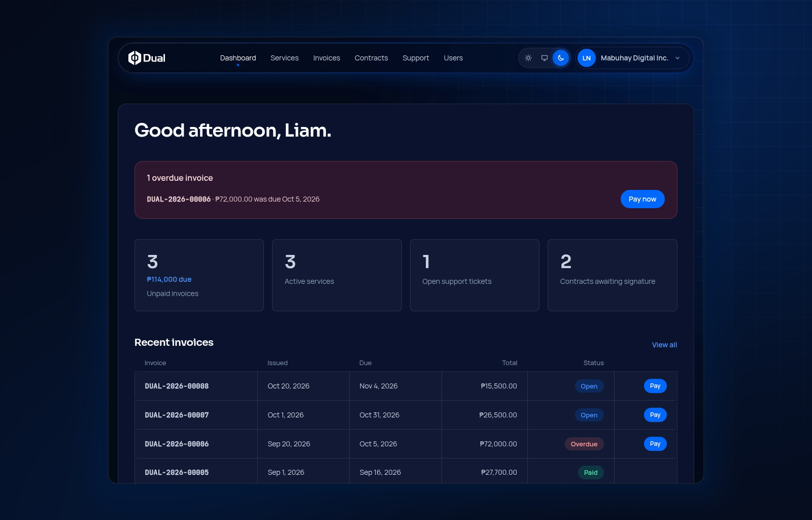Open Invoices in the top navigation
Screen dimensions: 812x520
tap(327, 58)
